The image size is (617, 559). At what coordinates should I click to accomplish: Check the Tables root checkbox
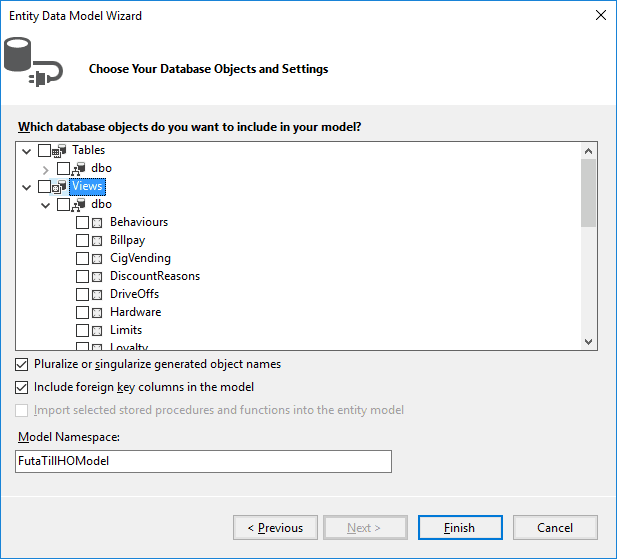(x=44, y=151)
